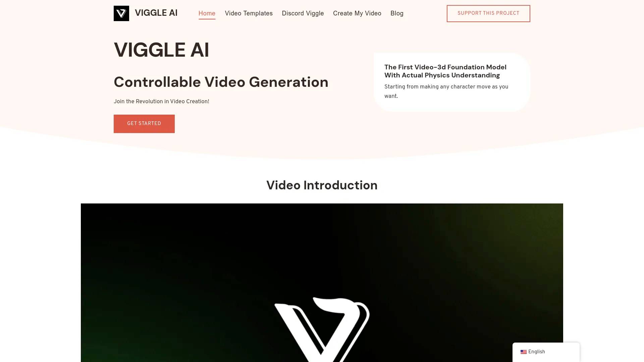Click the GET STARTED button
This screenshot has height=362, width=644.
(144, 124)
